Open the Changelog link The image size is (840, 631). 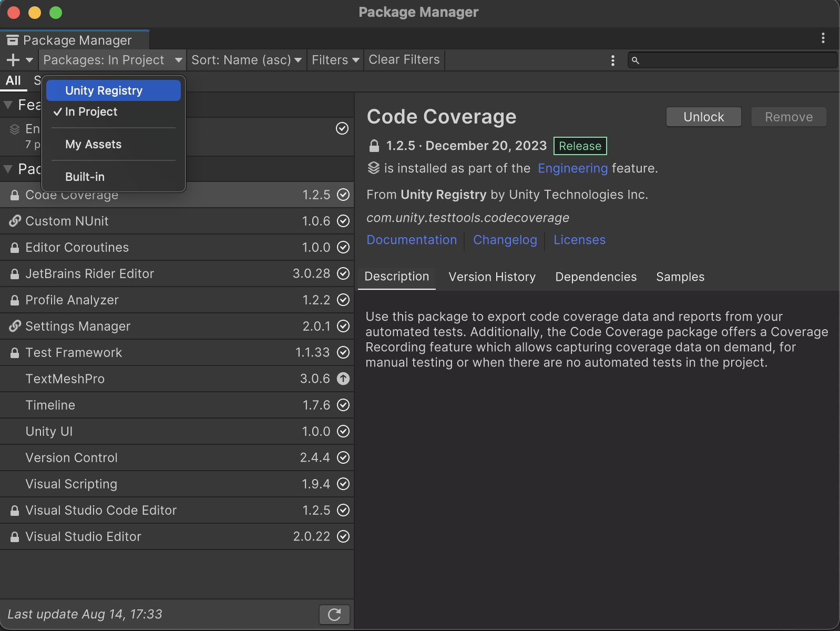pyautogui.click(x=505, y=240)
